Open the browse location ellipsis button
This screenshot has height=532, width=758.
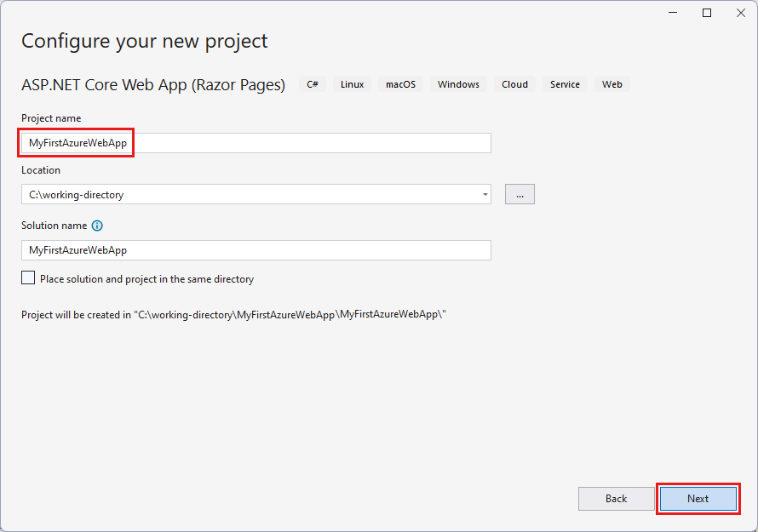coord(520,195)
